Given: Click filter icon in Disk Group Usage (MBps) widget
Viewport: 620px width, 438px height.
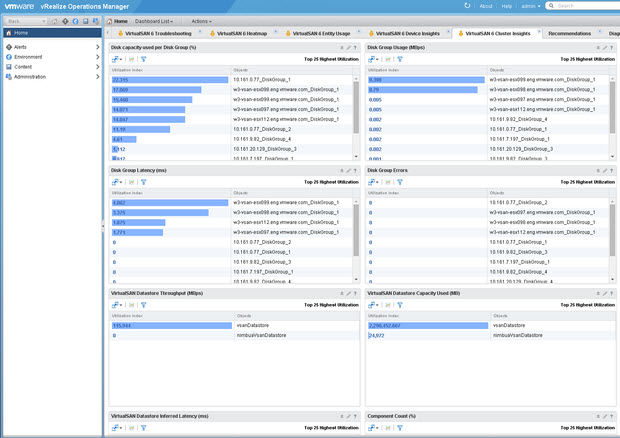Looking at the screenshot, I should click(x=400, y=59).
